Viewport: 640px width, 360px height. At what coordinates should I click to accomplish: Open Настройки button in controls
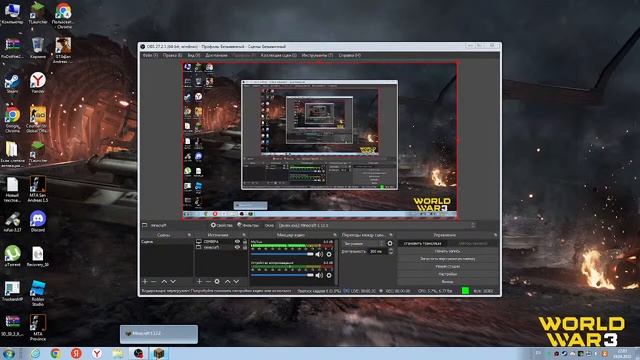pos(448,274)
